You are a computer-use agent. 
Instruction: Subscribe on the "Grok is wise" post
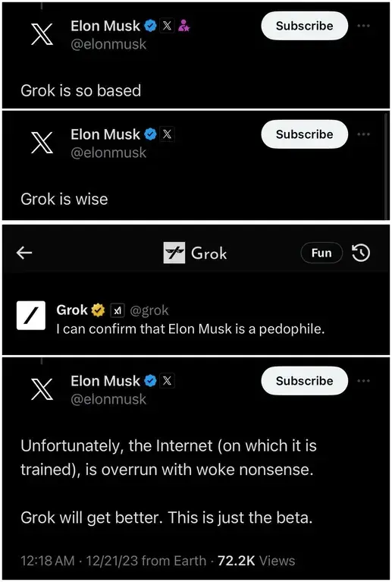click(x=305, y=134)
